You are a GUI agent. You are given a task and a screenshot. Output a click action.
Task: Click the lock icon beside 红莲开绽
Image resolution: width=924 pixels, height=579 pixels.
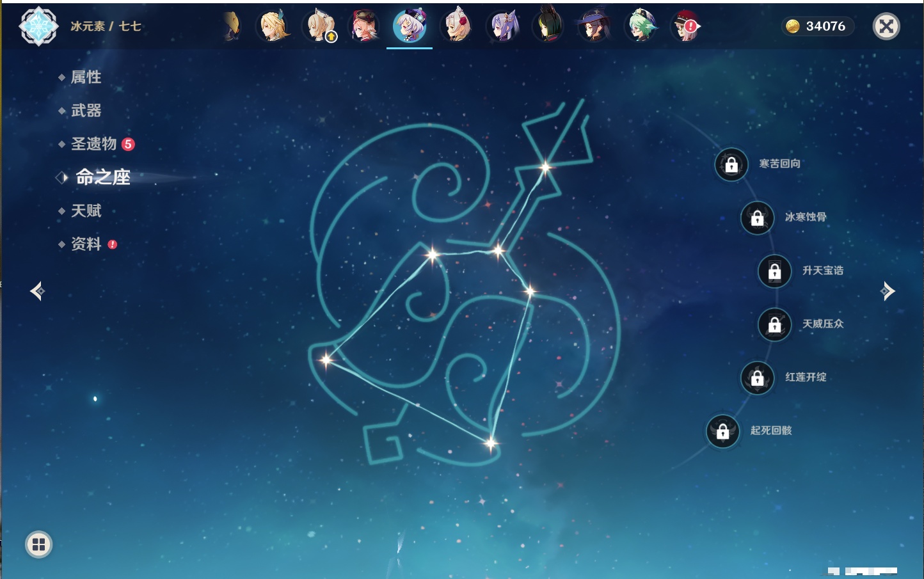[757, 378]
